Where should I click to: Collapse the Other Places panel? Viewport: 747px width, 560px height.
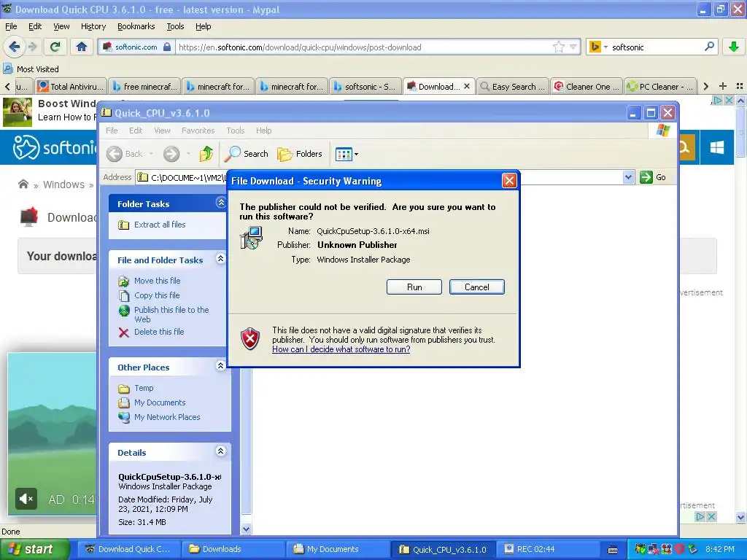(220, 366)
